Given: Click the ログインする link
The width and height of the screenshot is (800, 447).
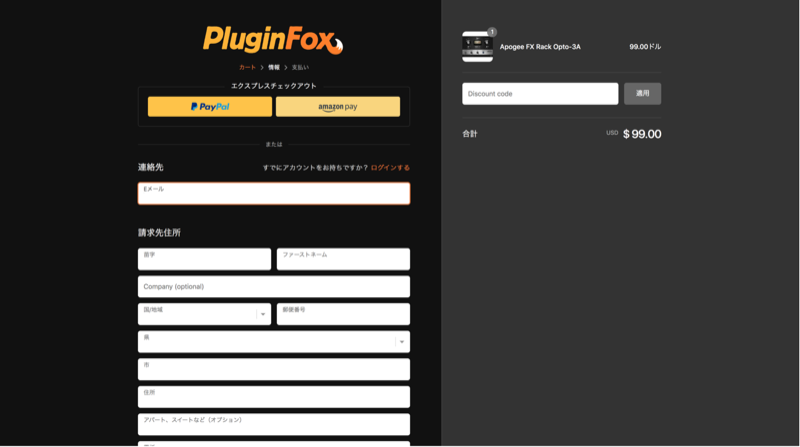Looking at the screenshot, I should [390, 167].
